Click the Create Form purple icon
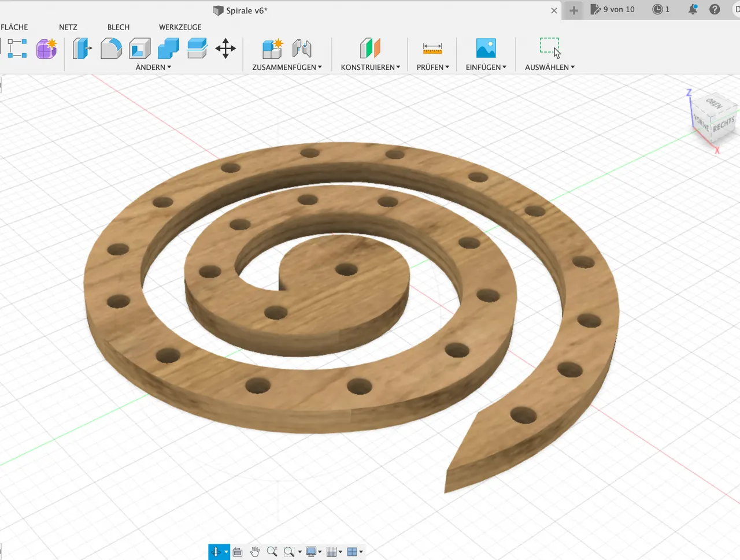Image resolution: width=740 pixels, height=560 pixels. coord(46,49)
